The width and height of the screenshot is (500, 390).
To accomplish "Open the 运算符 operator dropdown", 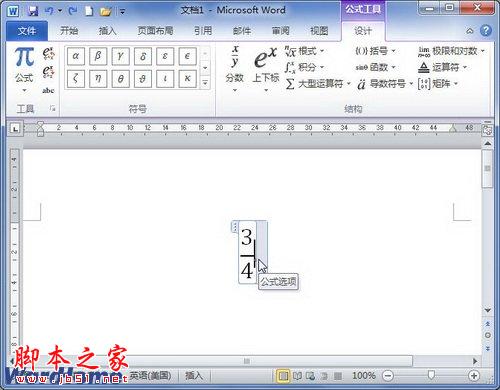I will coord(442,67).
